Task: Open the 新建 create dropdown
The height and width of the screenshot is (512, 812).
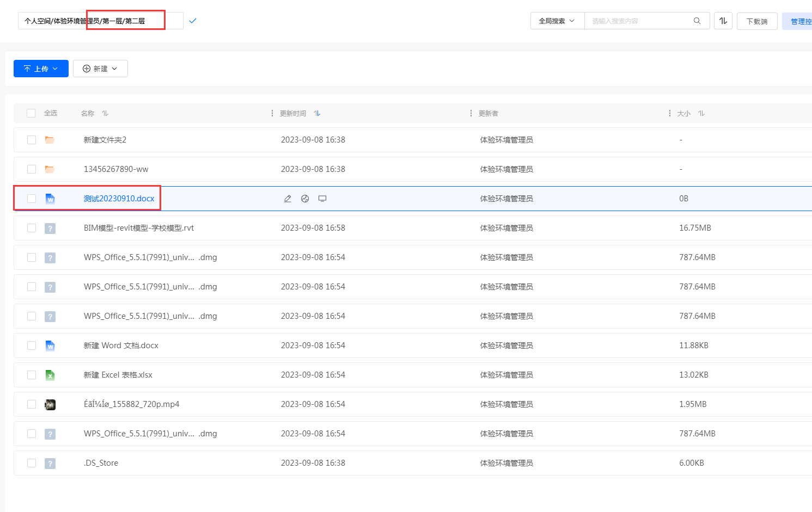Action: point(100,69)
